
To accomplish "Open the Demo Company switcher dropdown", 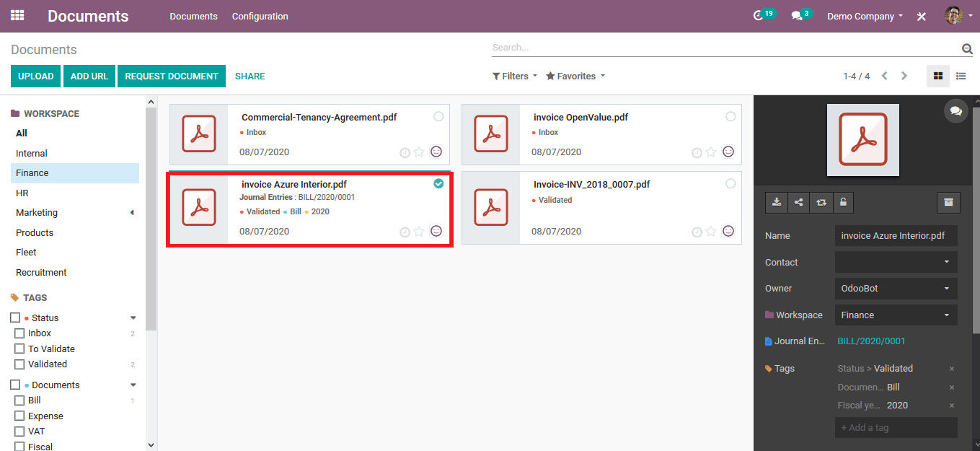I will [865, 16].
